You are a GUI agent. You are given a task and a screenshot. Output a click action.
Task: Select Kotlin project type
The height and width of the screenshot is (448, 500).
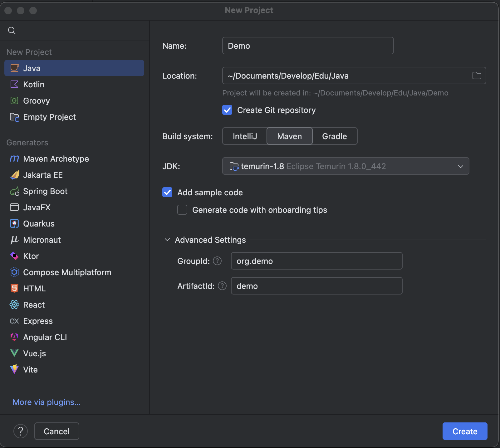click(x=74, y=84)
